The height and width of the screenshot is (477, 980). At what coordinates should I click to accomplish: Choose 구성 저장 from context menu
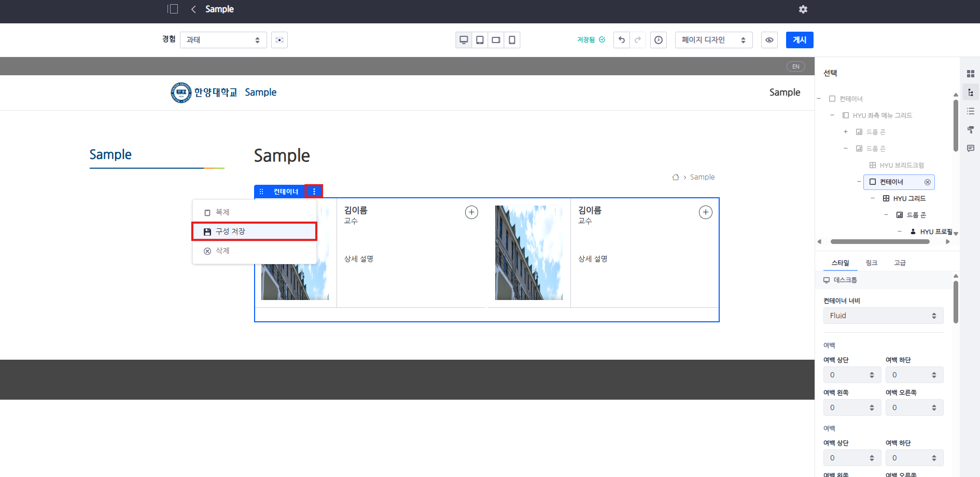254,231
